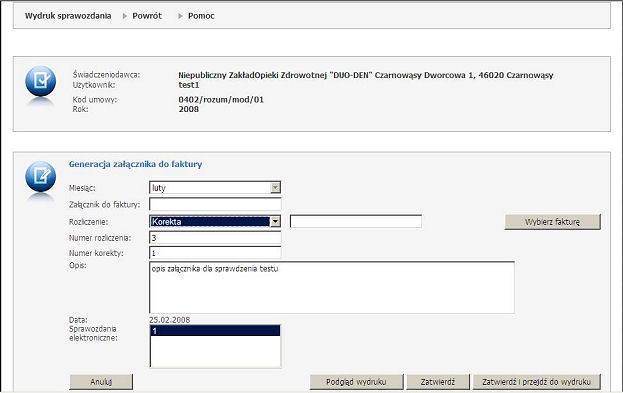Screen dimensions: 623x393
Task: Click the blue invoice attachment generation icon
Action: (40, 176)
